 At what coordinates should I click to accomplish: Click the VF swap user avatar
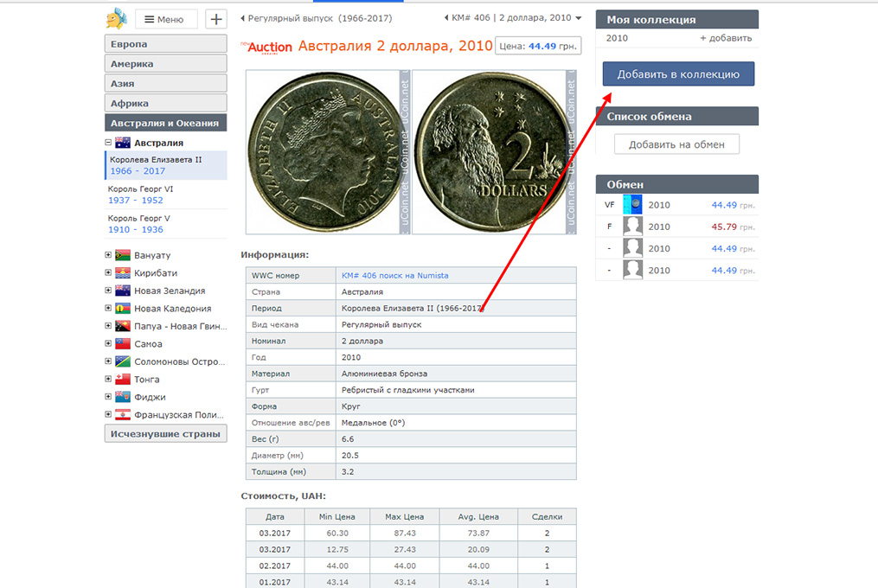coord(633,205)
